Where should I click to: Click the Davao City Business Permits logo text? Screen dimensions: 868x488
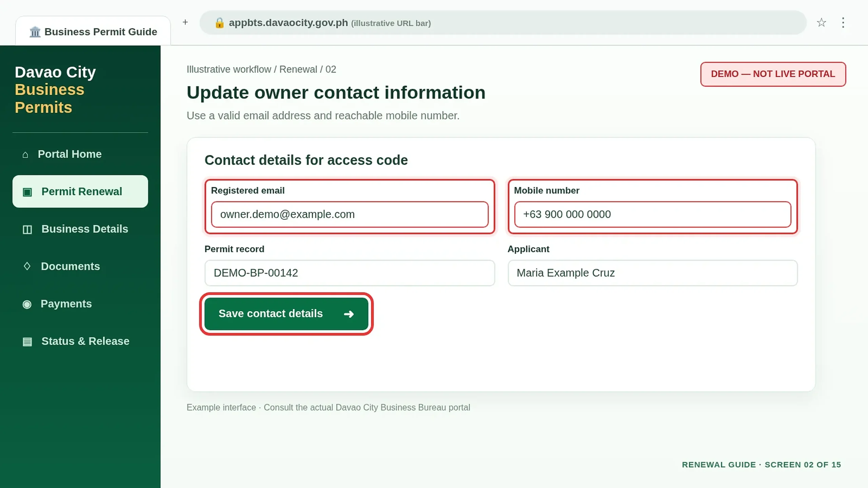click(55, 90)
